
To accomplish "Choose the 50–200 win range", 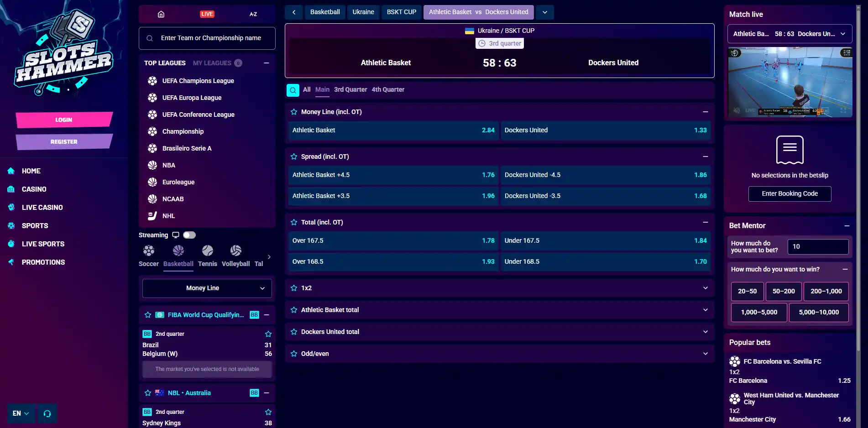I will [784, 292].
